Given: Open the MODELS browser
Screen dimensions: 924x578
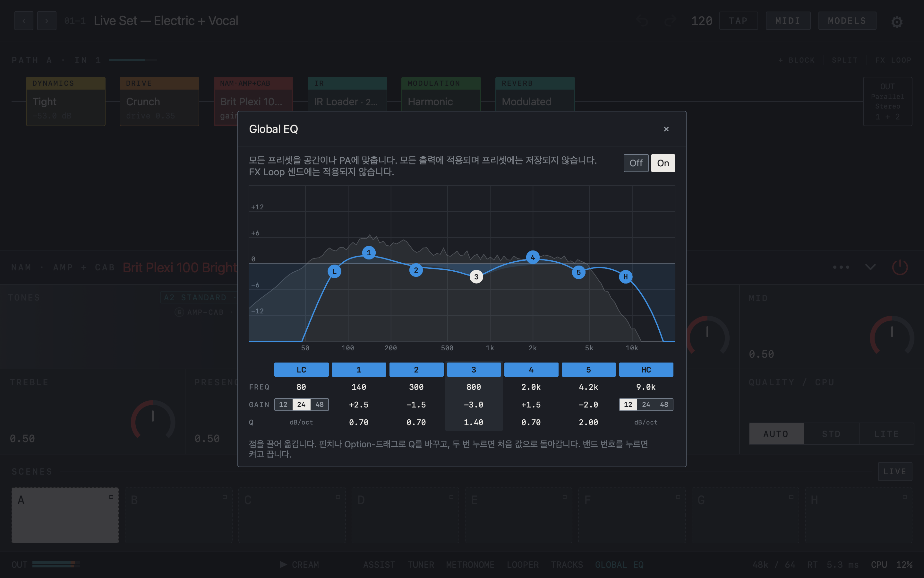Looking at the screenshot, I should (x=847, y=21).
